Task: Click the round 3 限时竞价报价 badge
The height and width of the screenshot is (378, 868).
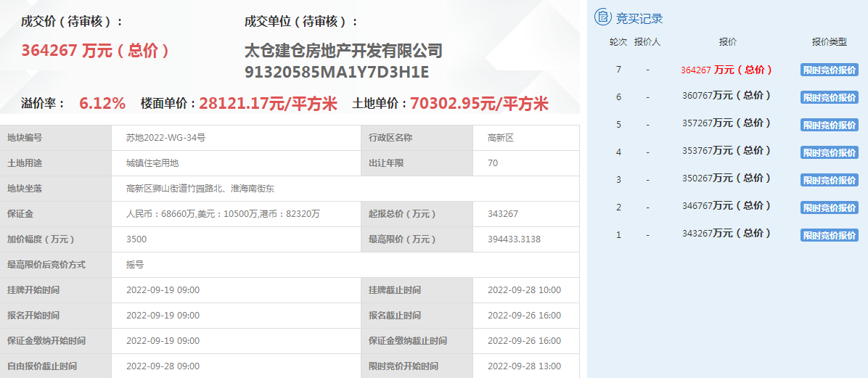Action: tap(830, 180)
